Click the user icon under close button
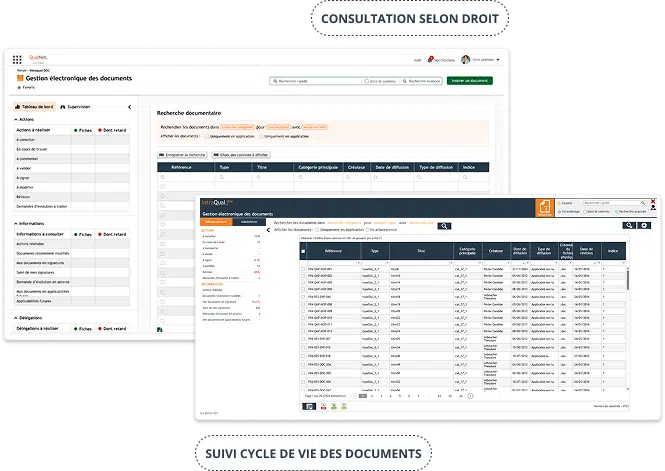Image resolution: width=665 pixels, height=471 pixels. coord(653,208)
